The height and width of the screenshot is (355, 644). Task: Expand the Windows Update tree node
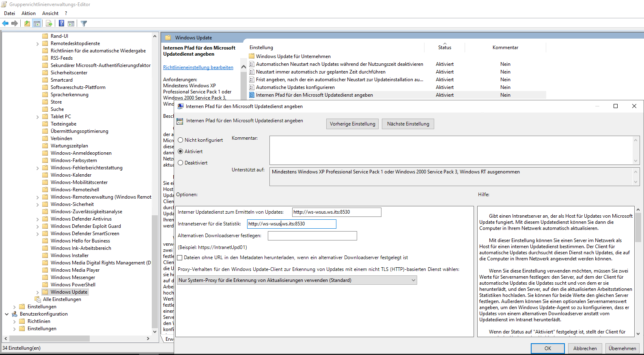pyautogui.click(x=38, y=292)
